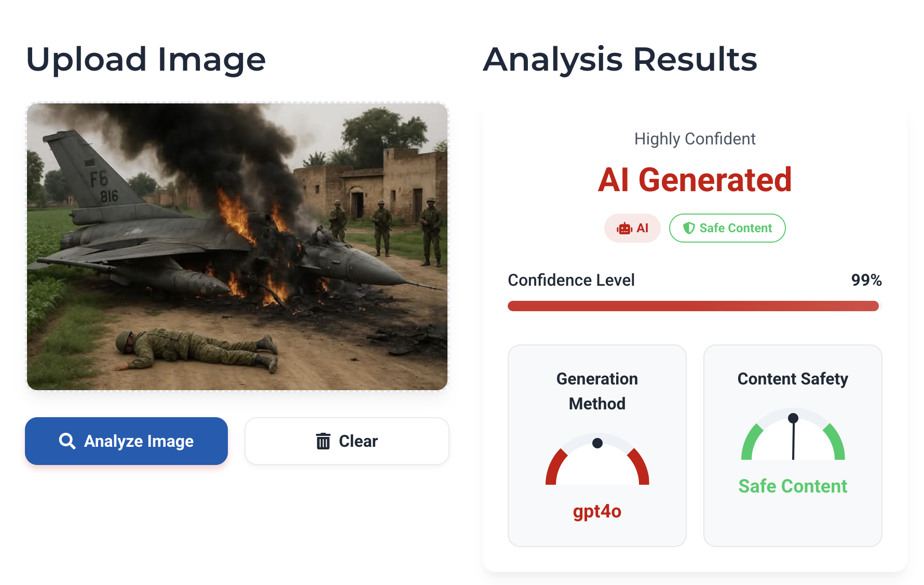Click the magnifying glass icon on Analyze Image
The height and width of the screenshot is (585, 924).
coord(67,441)
